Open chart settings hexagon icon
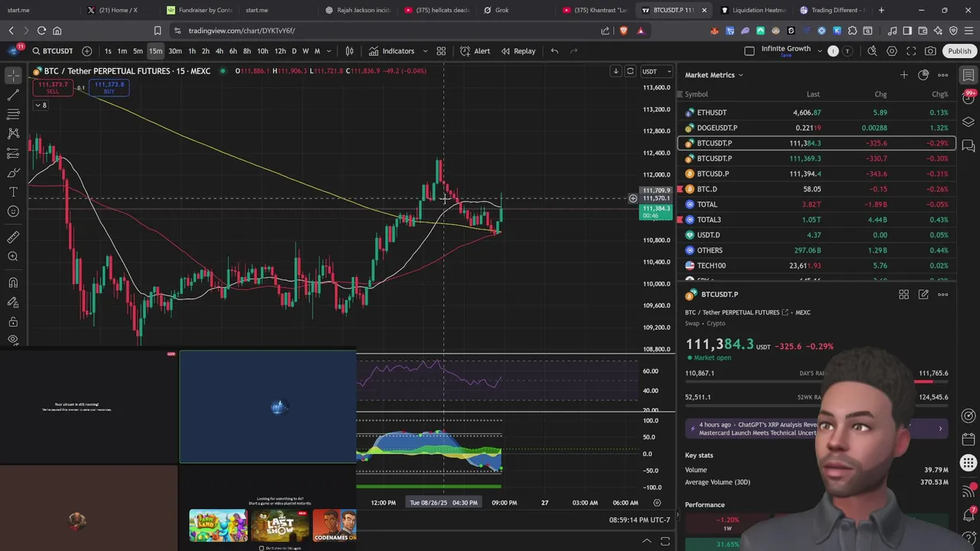 tap(892, 51)
